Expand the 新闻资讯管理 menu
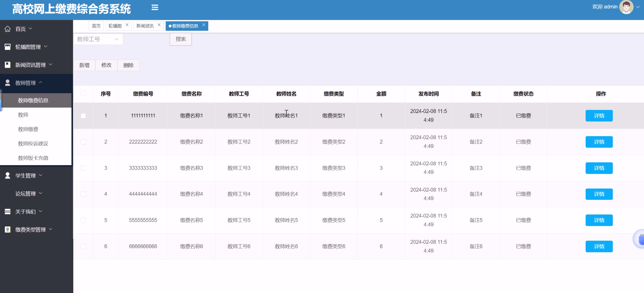 [x=36, y=65]
